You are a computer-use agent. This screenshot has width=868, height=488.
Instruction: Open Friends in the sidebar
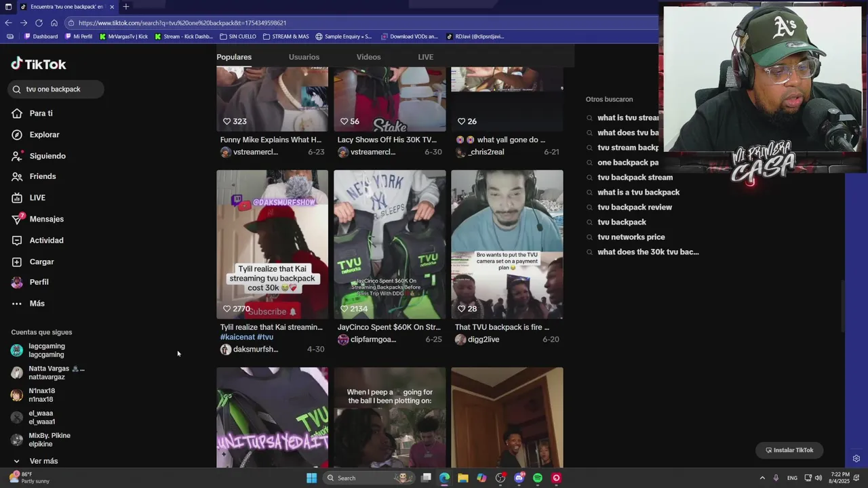43,176
